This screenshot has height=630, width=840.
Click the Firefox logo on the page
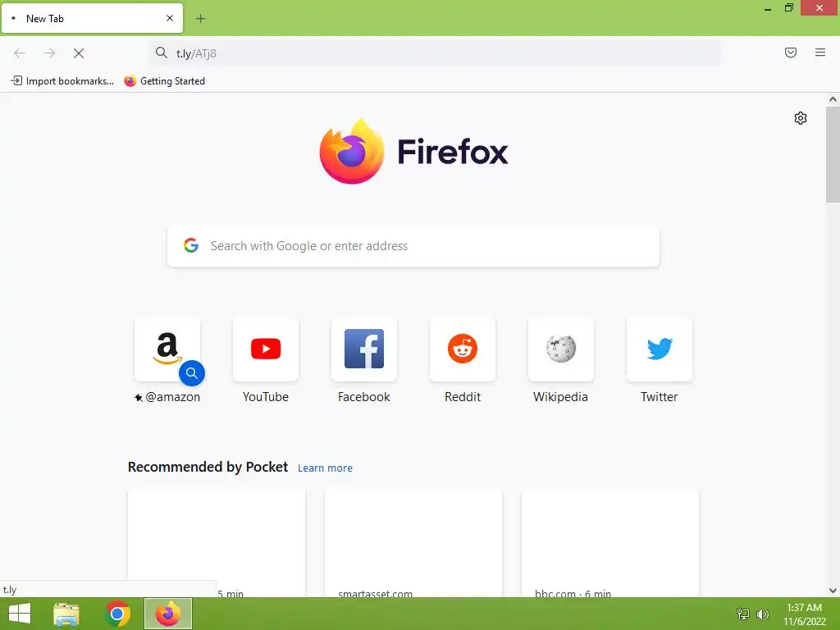(352, 152)
